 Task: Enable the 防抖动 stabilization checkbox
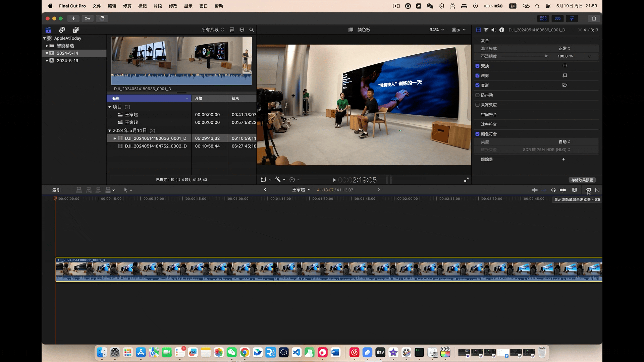point(477,95)
